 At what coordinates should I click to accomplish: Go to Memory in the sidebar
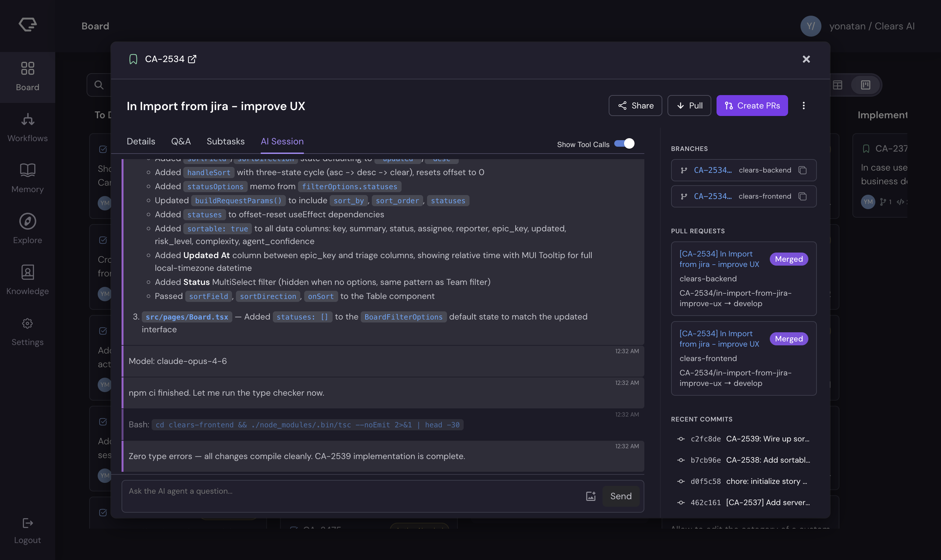pyautogui.click(x=27, y=179)
